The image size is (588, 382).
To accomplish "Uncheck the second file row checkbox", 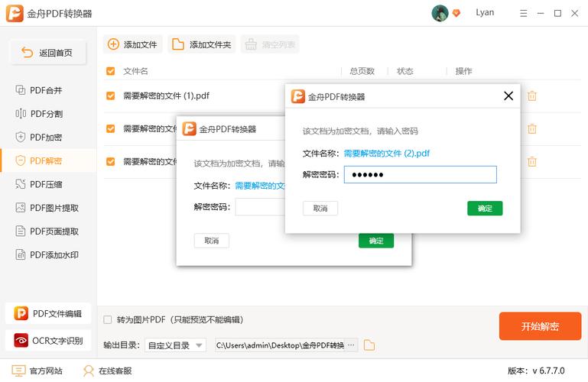I will (x=111, y=129).
